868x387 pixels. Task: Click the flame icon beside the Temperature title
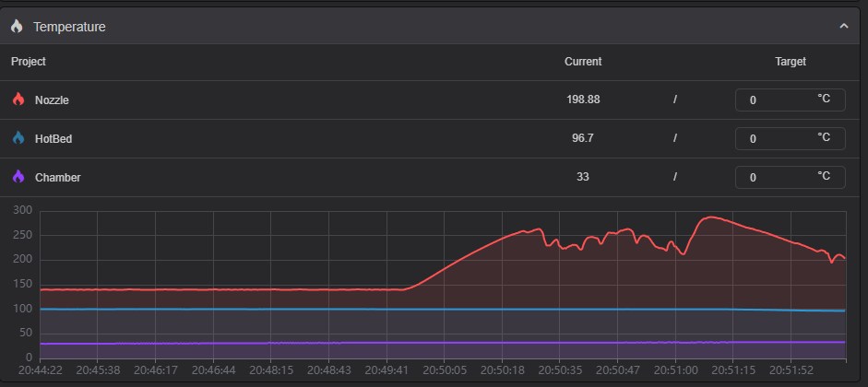pyautogui.click(x=17, y=27)
